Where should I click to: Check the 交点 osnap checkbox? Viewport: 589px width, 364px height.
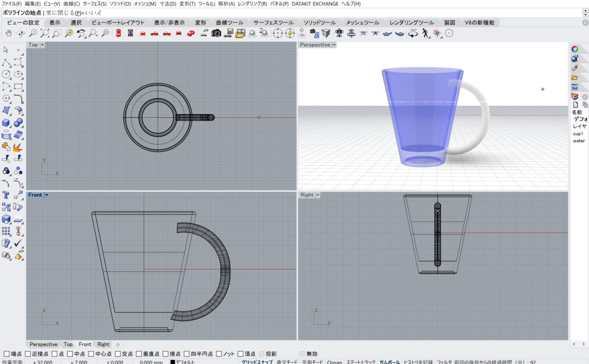[x=117, y=354]
